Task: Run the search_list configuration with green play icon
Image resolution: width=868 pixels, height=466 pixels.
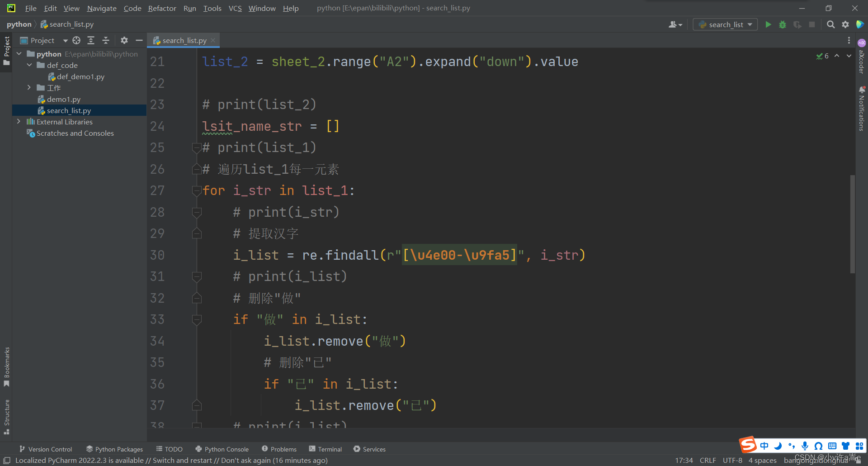Action: 768,24
